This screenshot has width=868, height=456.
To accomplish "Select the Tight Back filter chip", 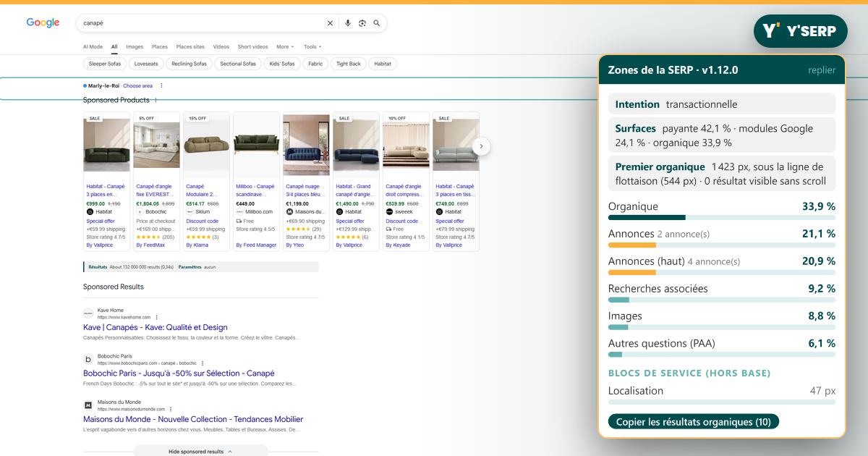I will (349, 64).
